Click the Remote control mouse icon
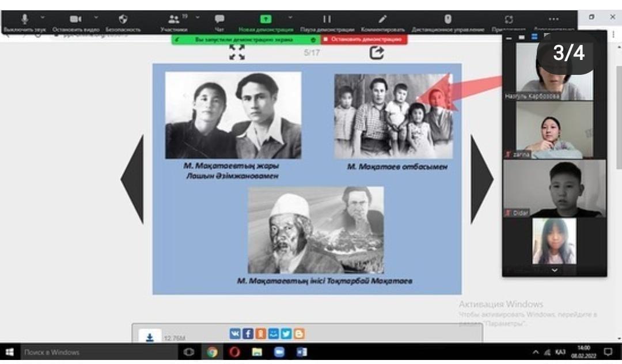The width and height of the screenshot is (622, 364). click(x=447, y=19)
